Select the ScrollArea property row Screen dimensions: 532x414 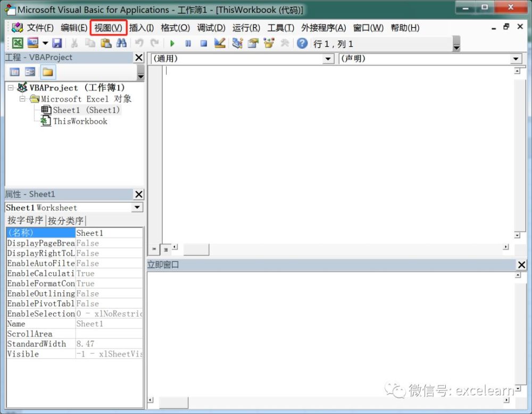tap(74, 334)
